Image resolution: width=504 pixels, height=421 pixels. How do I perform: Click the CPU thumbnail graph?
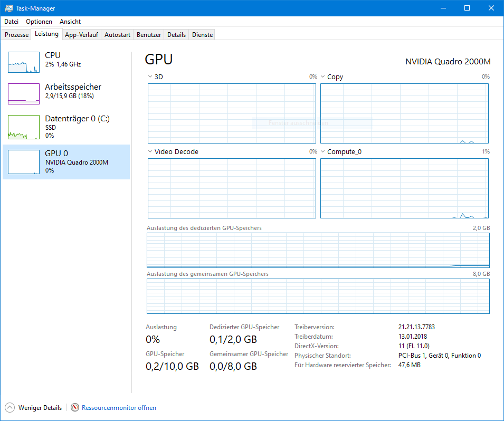pyautogui.click(x=23, y=62)
